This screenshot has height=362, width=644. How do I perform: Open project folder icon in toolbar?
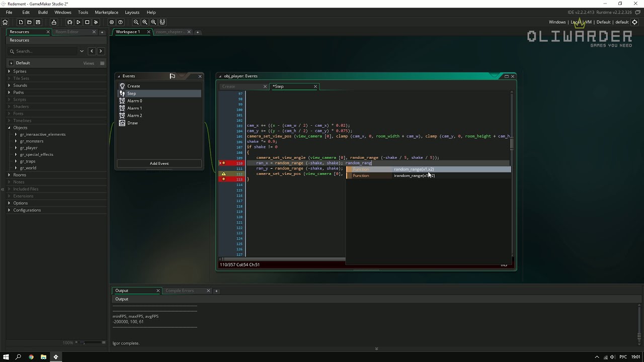tap(29, 22)
